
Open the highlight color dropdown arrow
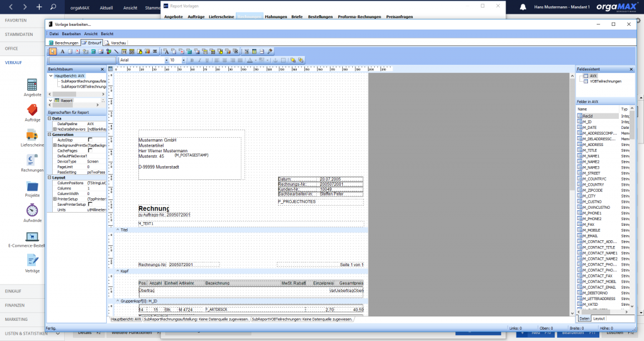click(267, 60)
